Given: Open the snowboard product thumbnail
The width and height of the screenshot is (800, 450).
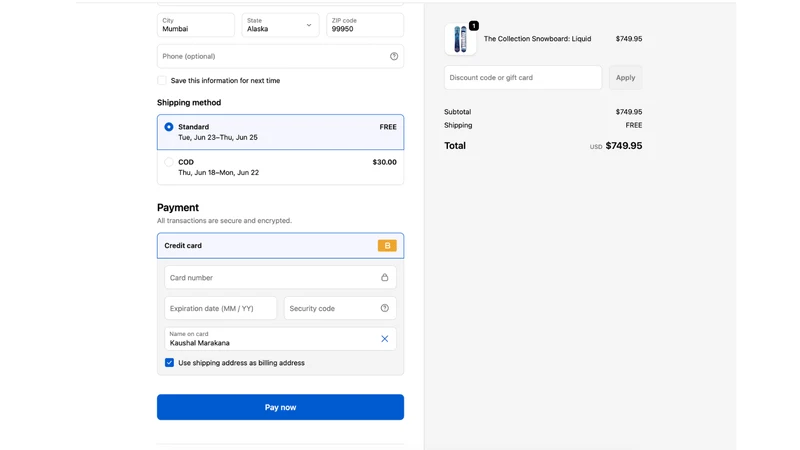Looking at the screenshot, I should (x=460, y=39).
